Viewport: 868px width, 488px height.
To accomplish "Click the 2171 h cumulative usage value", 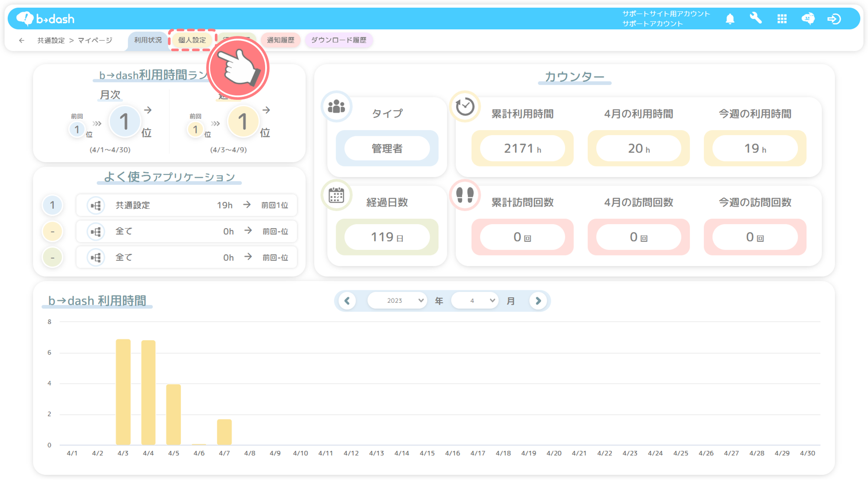I will pos(523,148).
